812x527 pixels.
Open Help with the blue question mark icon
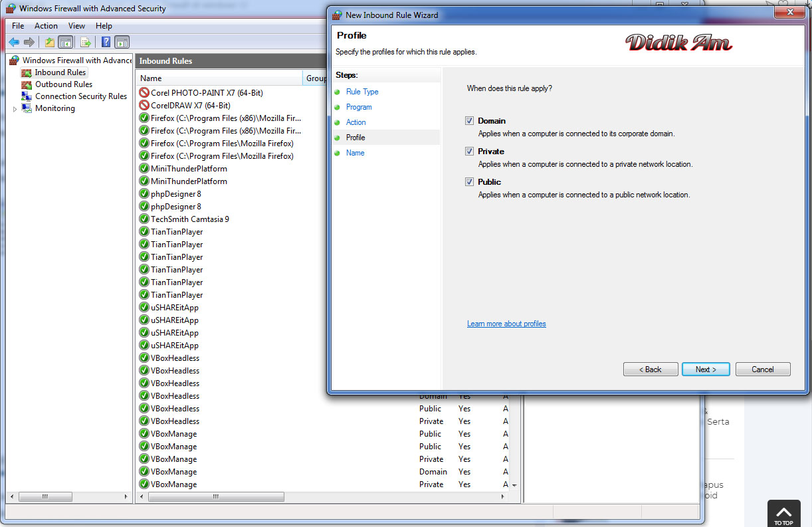pos(106,43)
